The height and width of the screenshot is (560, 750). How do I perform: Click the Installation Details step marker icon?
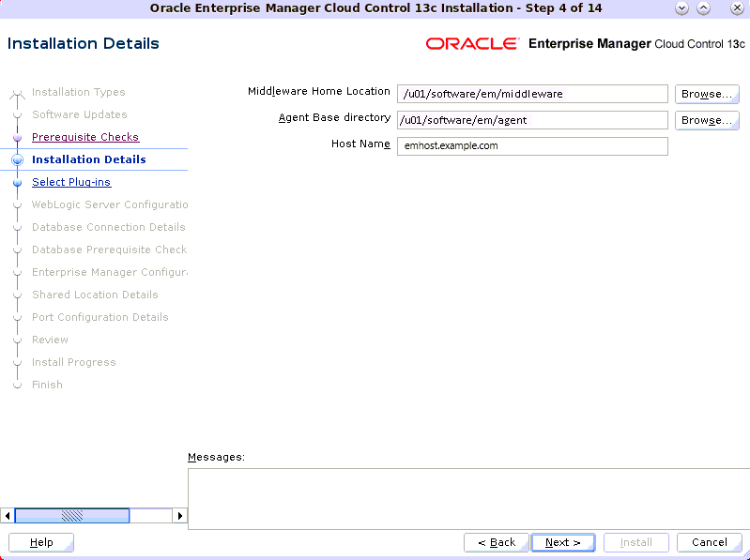(17, 160)
